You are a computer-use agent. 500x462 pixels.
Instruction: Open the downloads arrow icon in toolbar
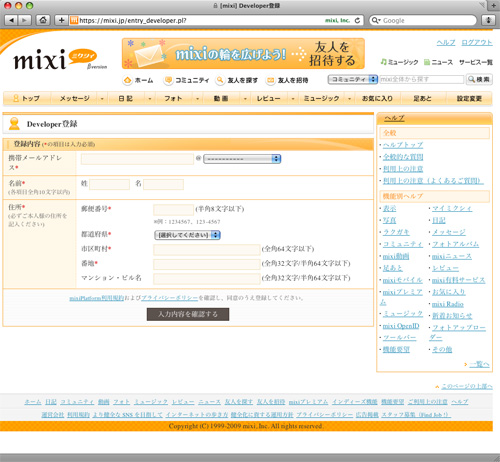488,20
